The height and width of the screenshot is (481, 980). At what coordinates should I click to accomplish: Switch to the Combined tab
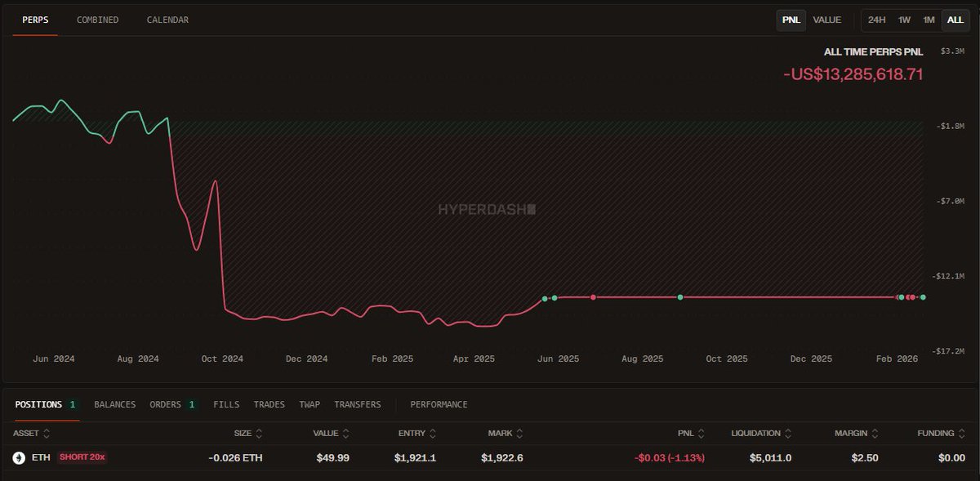[x=97, y=20]
